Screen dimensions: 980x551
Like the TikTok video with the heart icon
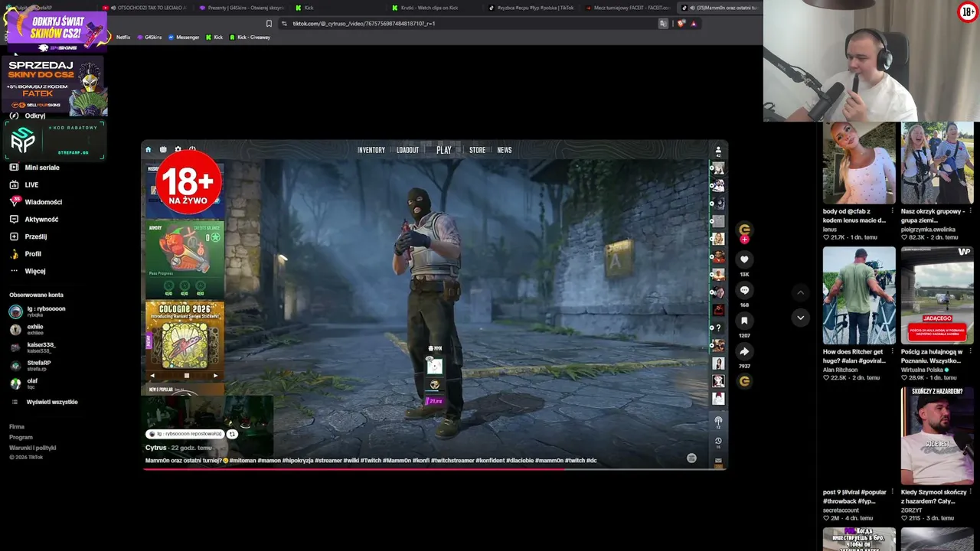pos(744,259)
